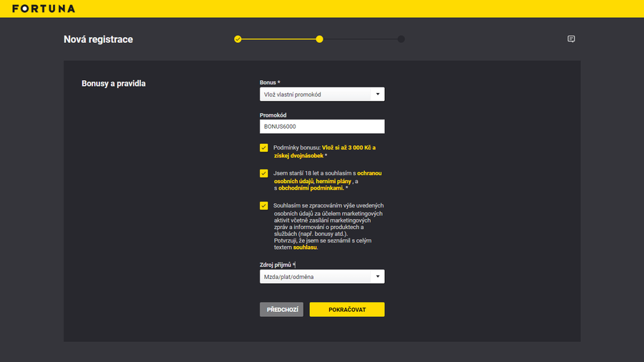Click the current second step indicator
Screen dimensions: 644x362
(319, 39)
